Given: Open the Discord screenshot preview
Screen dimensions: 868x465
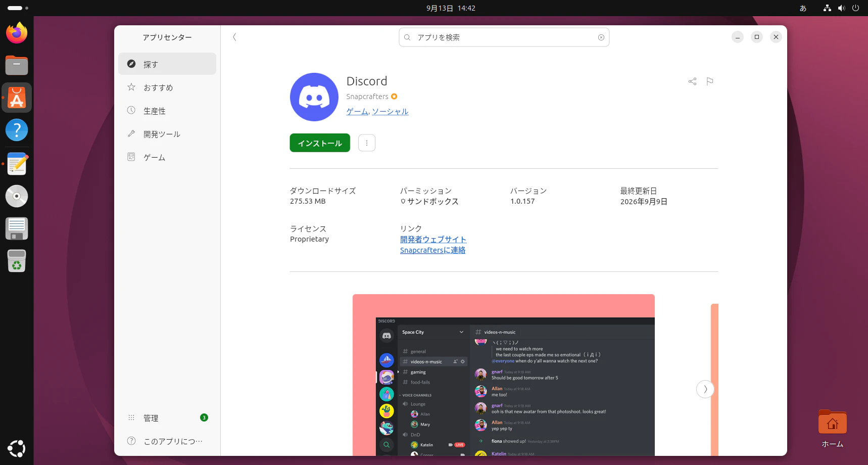Looking at the screenshot, I should pos(504,375).
